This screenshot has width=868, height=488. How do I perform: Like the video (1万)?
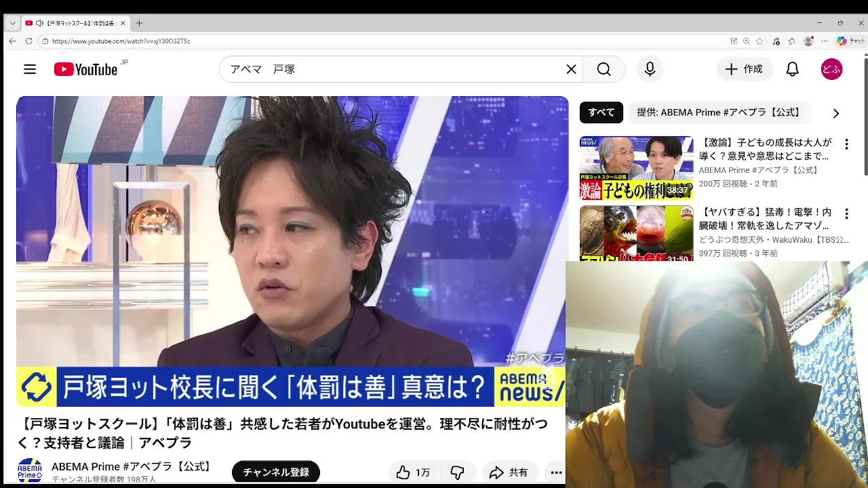[415, 472]
